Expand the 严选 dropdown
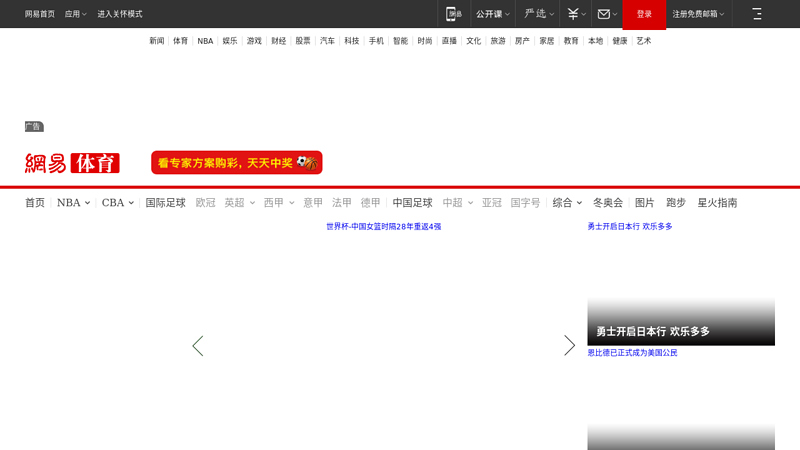 (539, 14)
